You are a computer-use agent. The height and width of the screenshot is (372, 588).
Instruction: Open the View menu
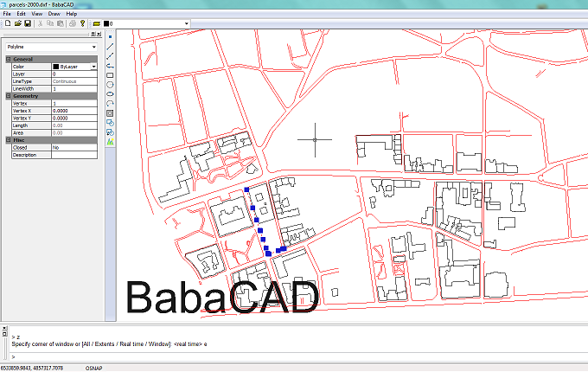(x=36, y=14)
